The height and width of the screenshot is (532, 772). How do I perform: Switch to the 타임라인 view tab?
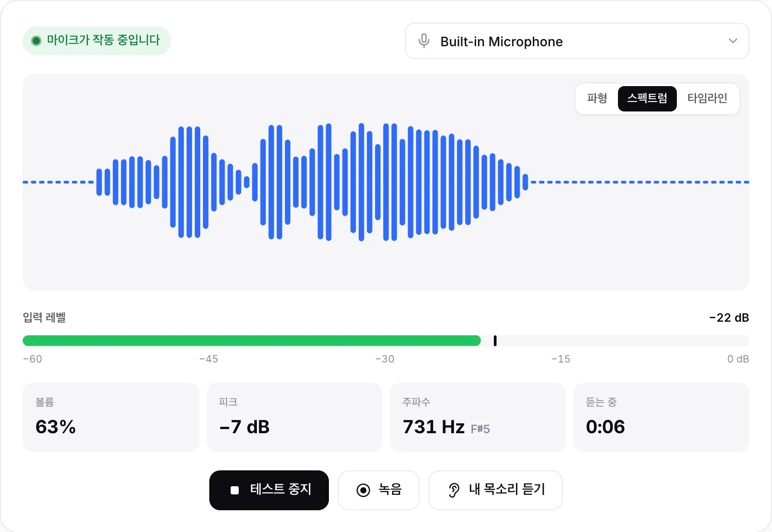point(707,98)
